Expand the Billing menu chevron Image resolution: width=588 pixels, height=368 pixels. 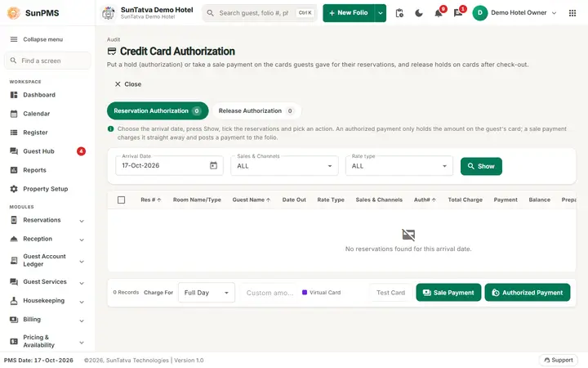(x=82, y=321)
